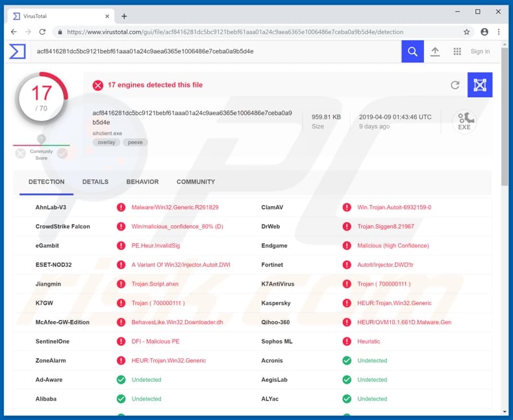
Task: Open Chrome three-dot menu
Action: [x=499, y=32]
